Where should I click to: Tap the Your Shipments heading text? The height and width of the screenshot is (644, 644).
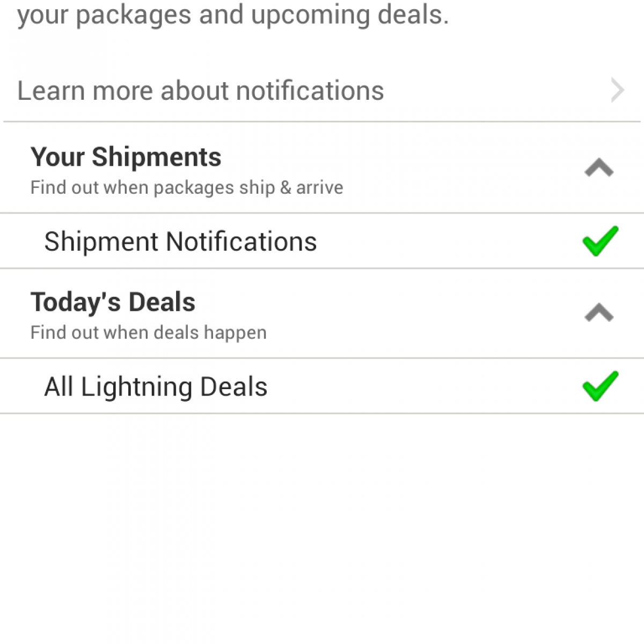(126, 157)
